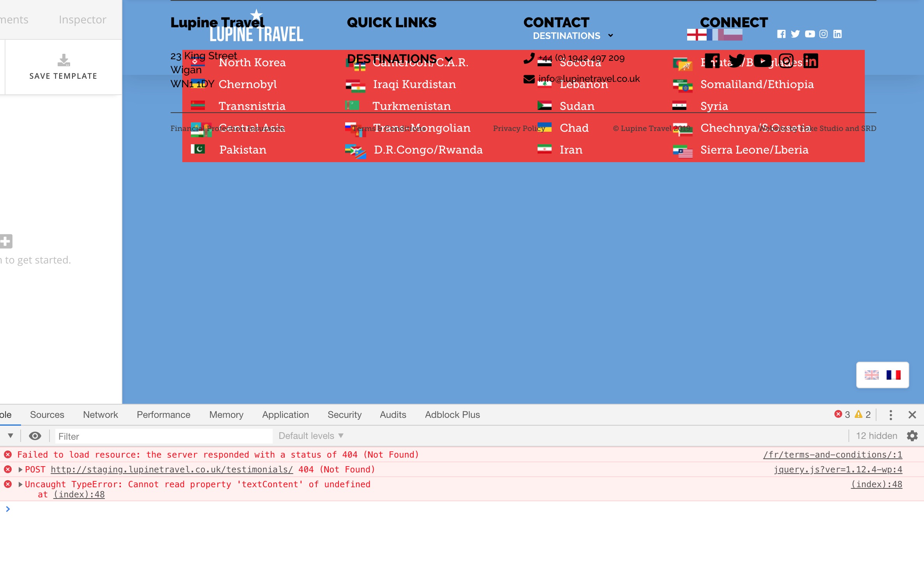Click the small Twitter icon in header

pos(795,34)
